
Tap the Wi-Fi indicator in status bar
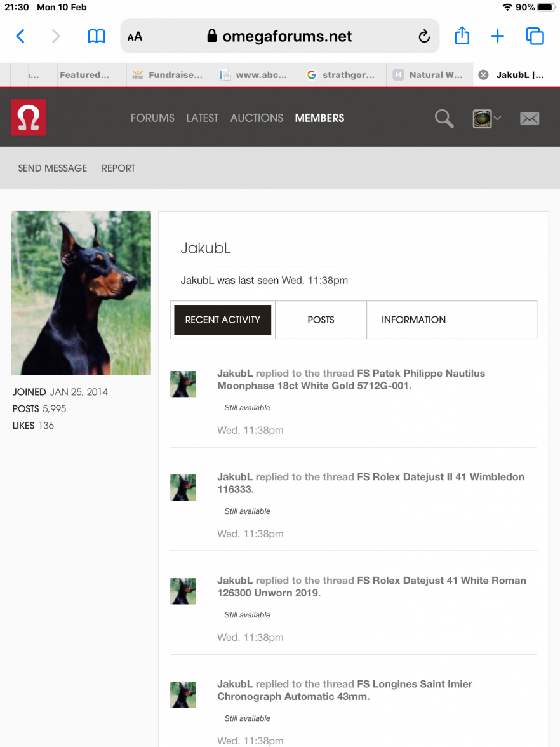tap(507, 7)
